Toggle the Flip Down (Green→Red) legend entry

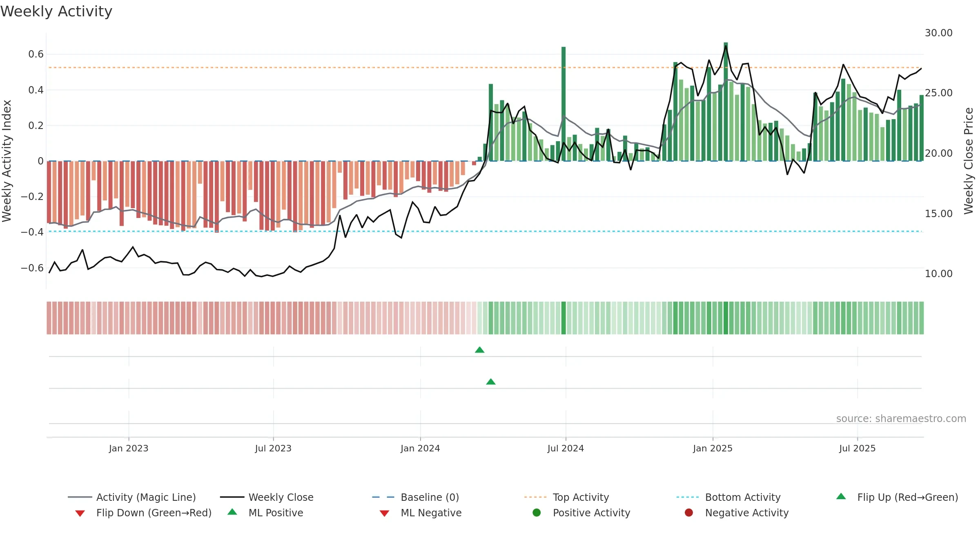coord(143,513)
